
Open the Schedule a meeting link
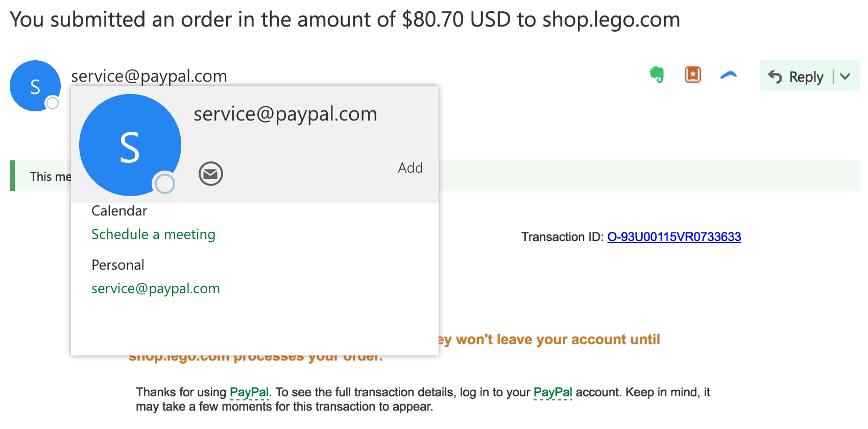pos(153,234)
